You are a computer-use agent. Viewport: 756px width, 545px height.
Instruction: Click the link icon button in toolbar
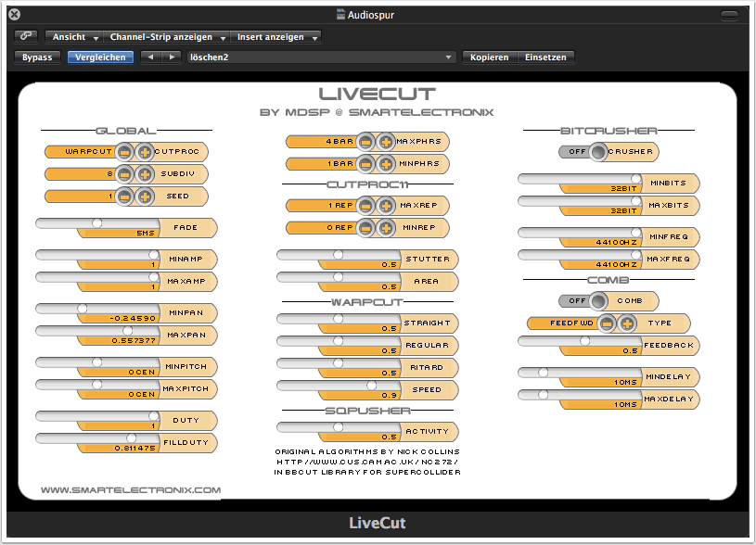coord(26,37)
